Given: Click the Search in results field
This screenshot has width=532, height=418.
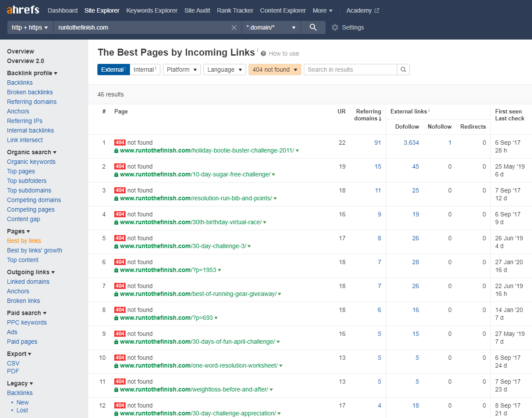Looking at the screenshot, I should 350,70.
